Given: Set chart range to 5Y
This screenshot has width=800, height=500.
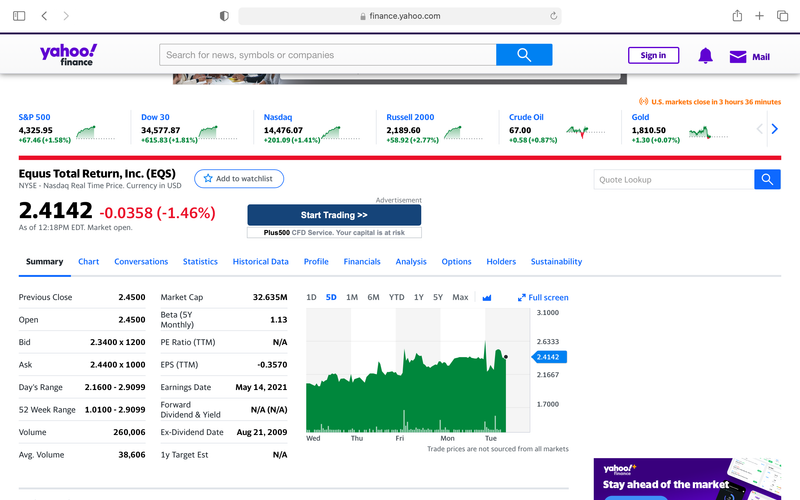Looking at the screenshot, I should [438, 297].
